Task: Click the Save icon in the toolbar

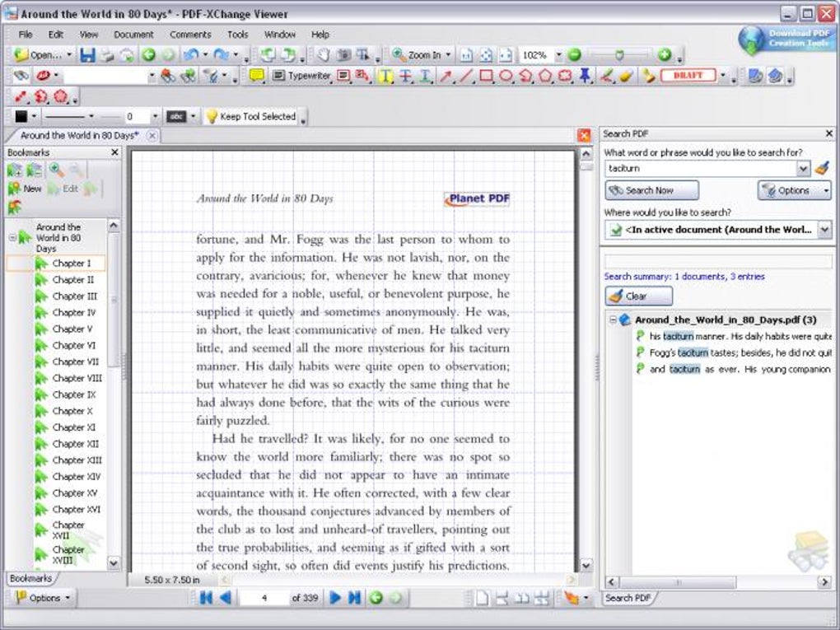Action: pyautogui.click(x=87, y=55)
